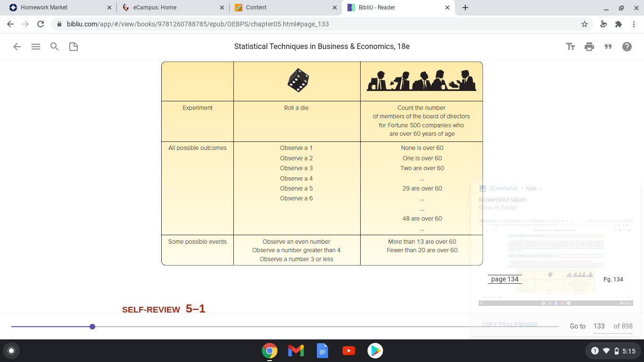Close the eCampus: Home tab

[222, 8]
